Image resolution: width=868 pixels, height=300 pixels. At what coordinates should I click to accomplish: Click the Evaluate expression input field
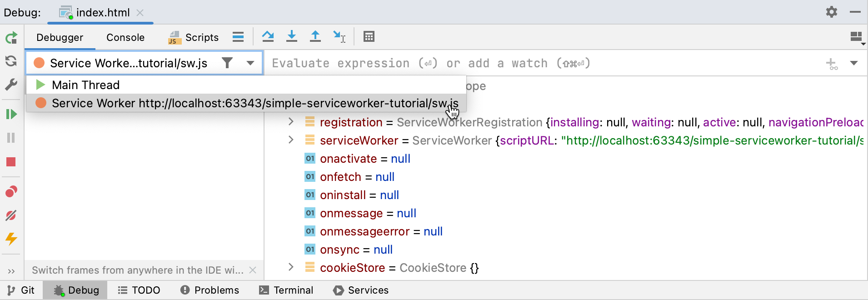[543, 63]
